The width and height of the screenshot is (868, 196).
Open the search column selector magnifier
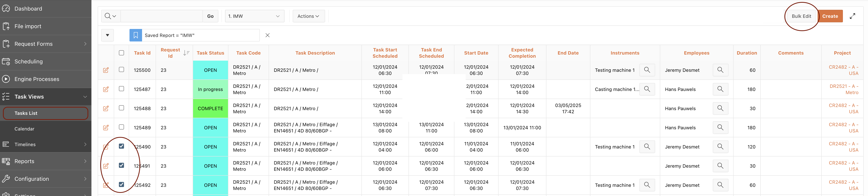[110, 16]
